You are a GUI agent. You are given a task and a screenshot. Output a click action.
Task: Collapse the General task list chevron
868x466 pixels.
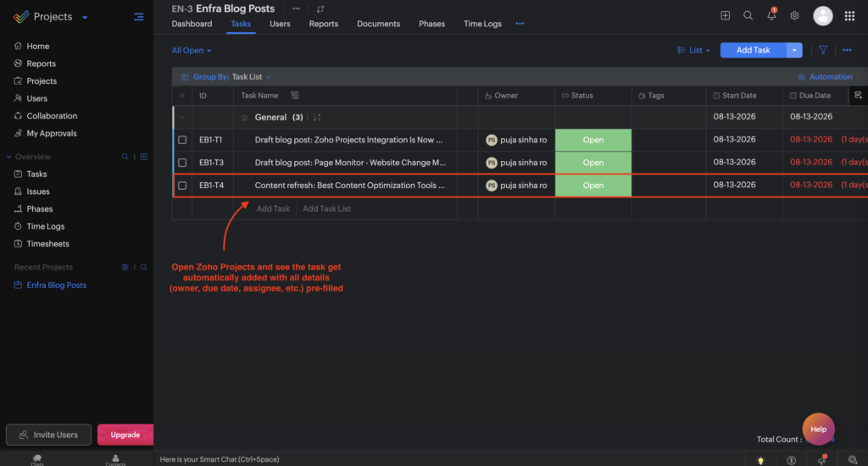click(181, 117)
